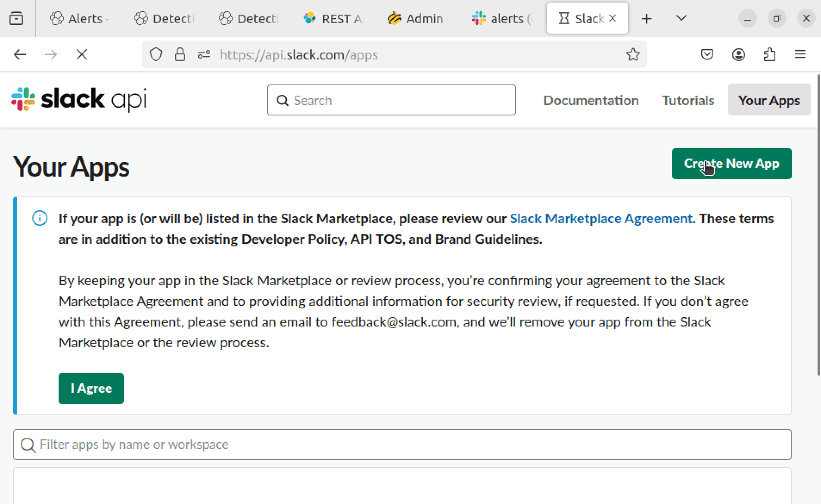
Task: Select the Your Apps nav item
Action: pyautogui.click(x=769, y=100)
